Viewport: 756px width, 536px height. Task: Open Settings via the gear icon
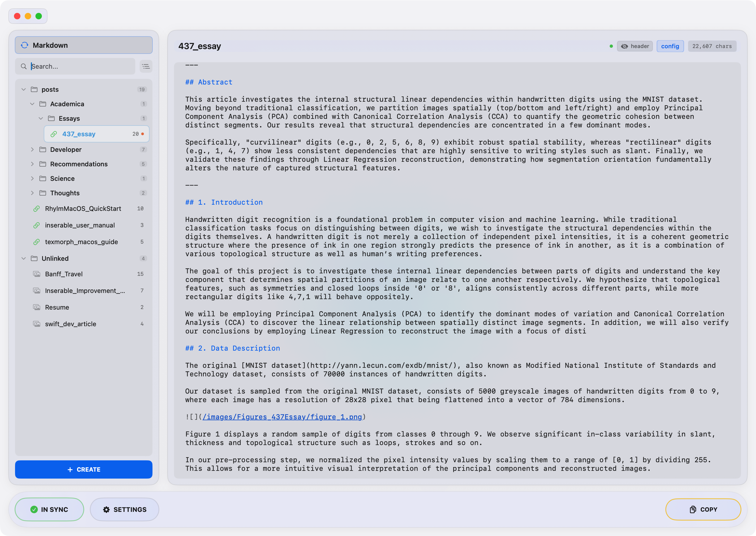click(x=106, y=509)
